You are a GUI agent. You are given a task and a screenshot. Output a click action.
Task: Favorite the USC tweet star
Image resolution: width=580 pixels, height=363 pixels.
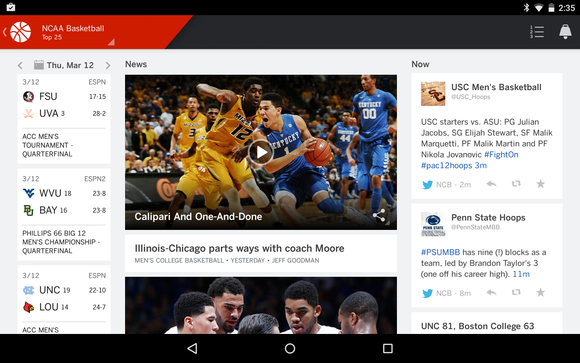pos(540,184)
